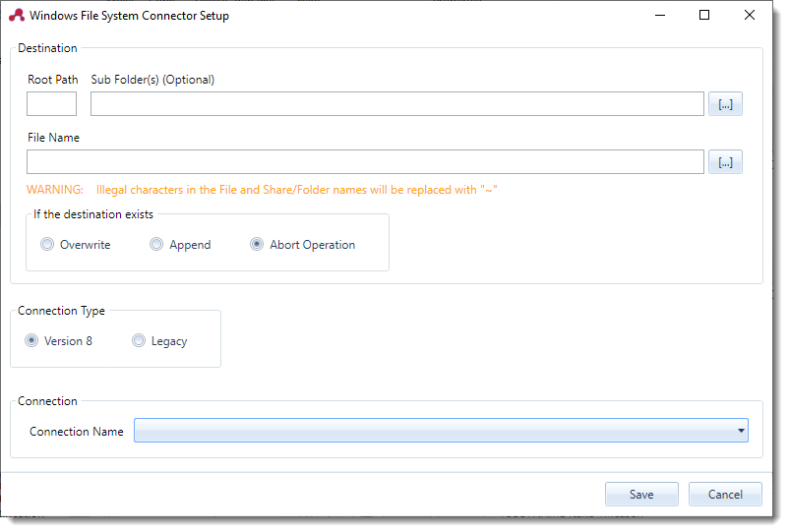
Task: Select the Abort Operation radio button
Action: coord(258,245)
